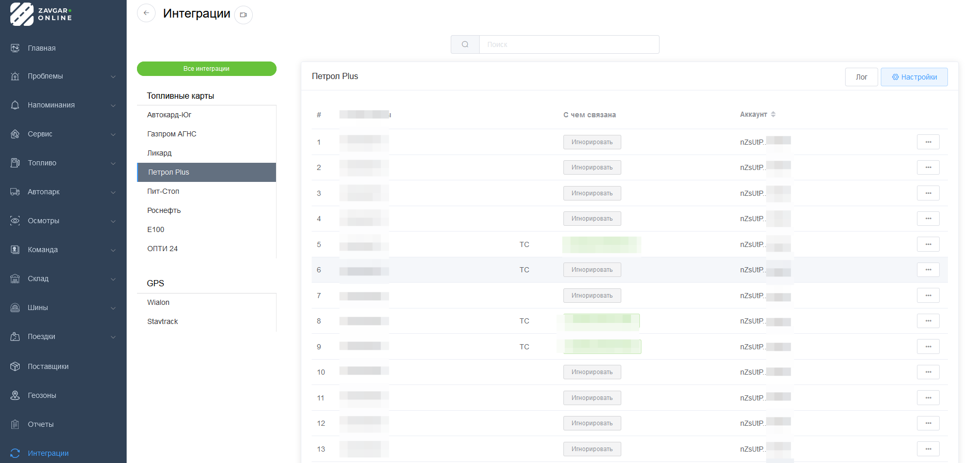Screen dimensions: 980x463
Task: Select Роснефть integration
Action: (x=206, y=210)
